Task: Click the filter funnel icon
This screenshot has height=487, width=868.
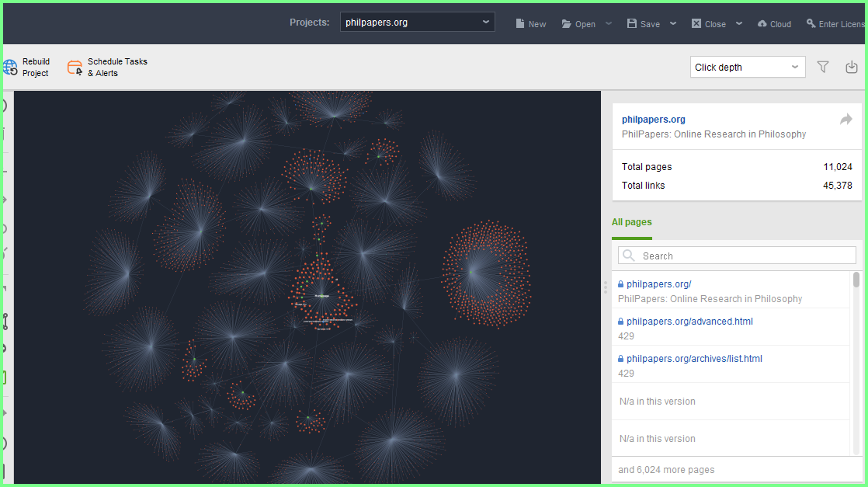Action: point(823,67)
